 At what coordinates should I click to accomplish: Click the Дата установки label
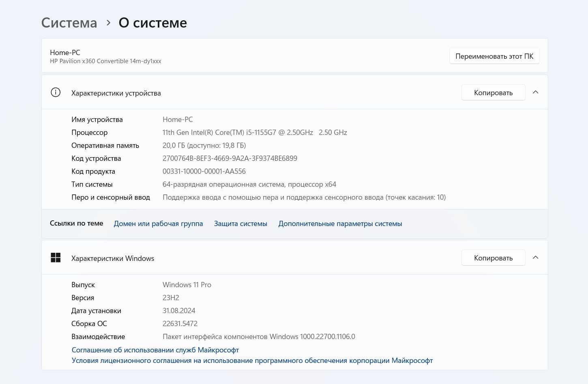point(96,311)
